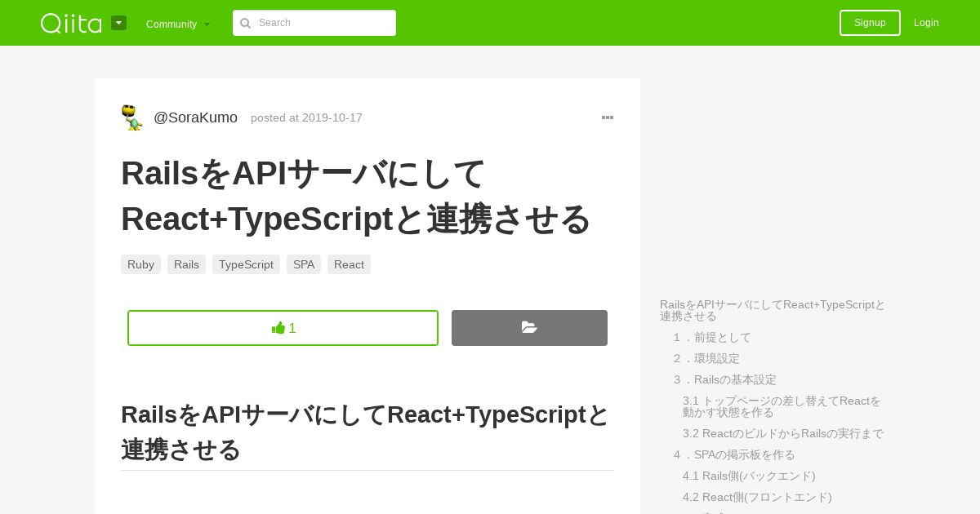Jump to TOC entry RailsをAPIサーバにしてReact+TypeScriptと連携させる

point(773,310)
